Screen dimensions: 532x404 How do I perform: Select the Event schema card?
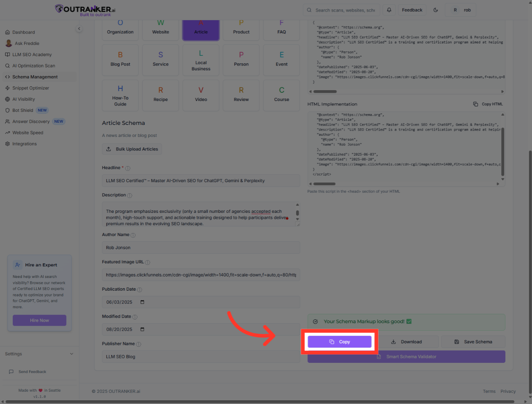[x=282, y=60]
